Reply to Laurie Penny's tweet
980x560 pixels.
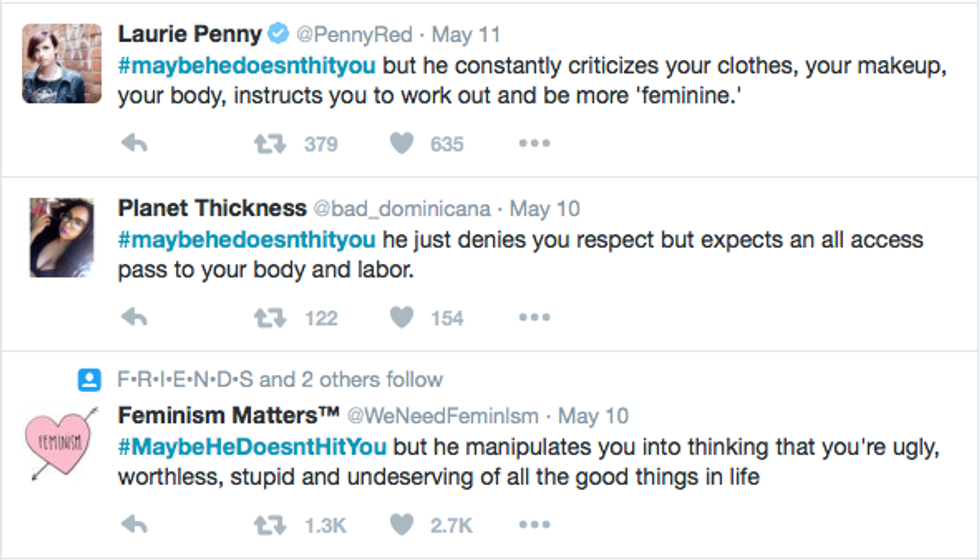(134, 144)
